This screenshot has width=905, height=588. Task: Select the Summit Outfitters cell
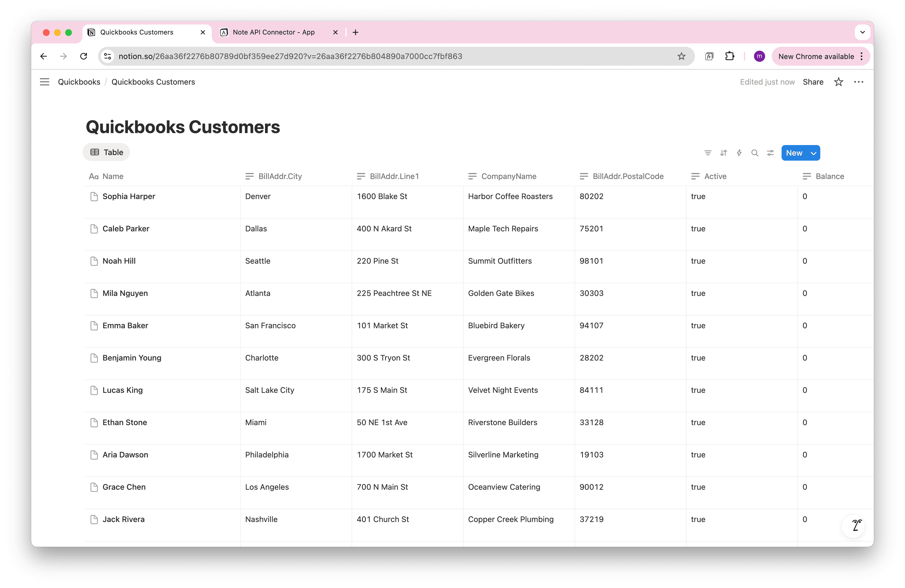[x=519, y=267]
